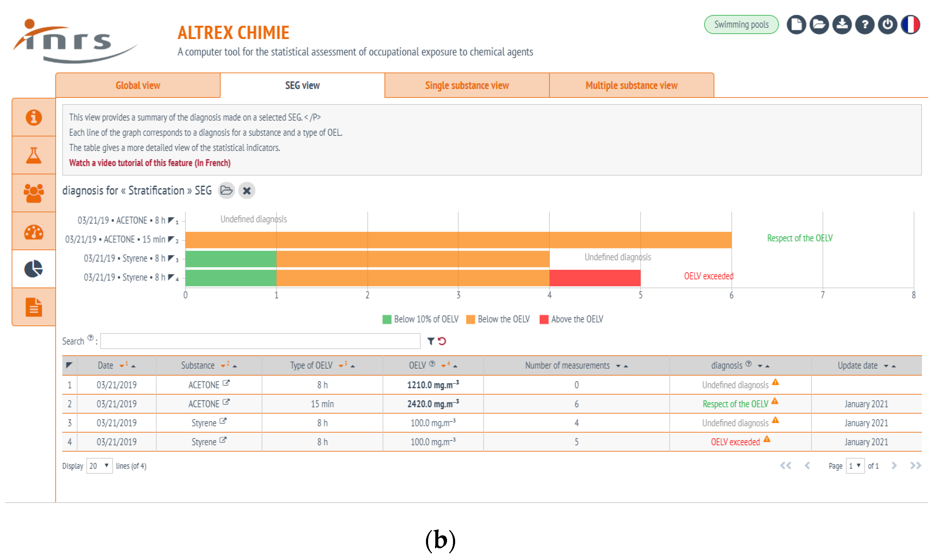This screenshot has height=560, width=940.
Task: Open the document report sidebar icon
Action: pyautogui.click(x=34, y=307)
